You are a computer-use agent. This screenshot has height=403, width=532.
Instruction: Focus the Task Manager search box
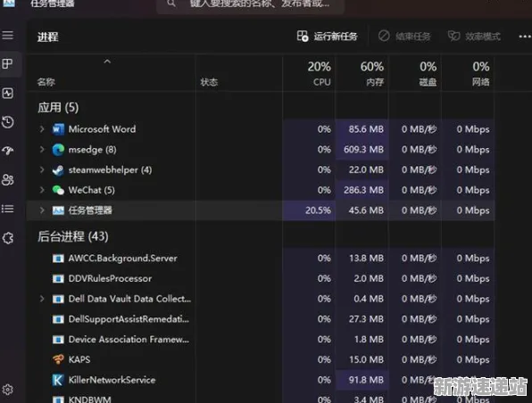(251, 4)
